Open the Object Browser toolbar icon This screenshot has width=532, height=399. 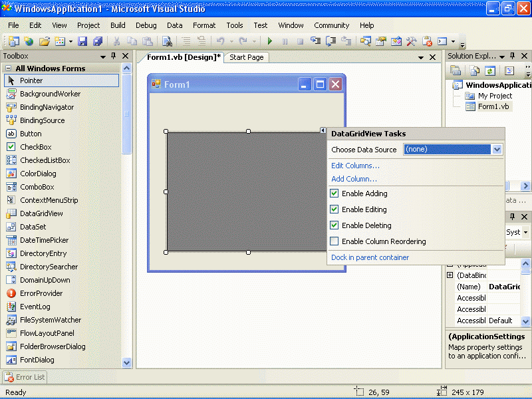396,41
